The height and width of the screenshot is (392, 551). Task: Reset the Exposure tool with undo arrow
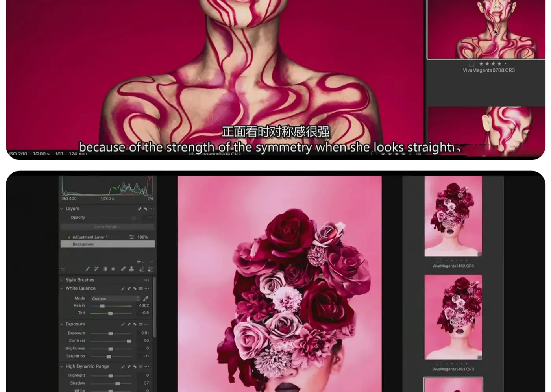tap(135, 324)
